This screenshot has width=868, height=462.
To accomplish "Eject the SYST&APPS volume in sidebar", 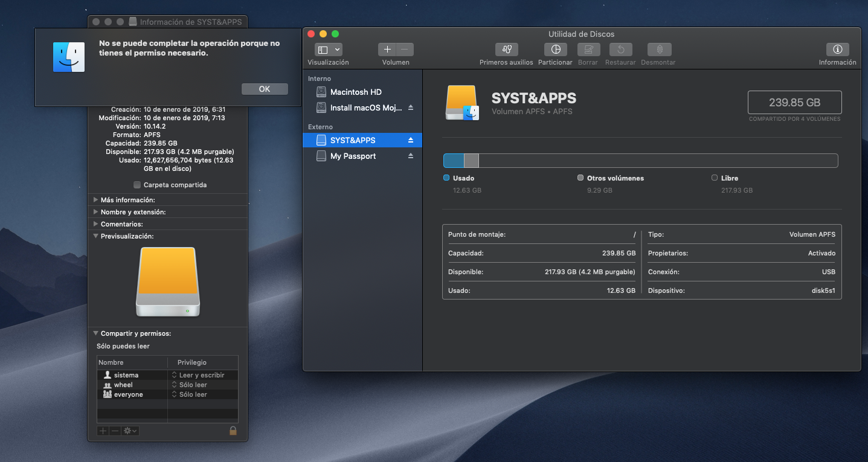I will pos(411,140).
